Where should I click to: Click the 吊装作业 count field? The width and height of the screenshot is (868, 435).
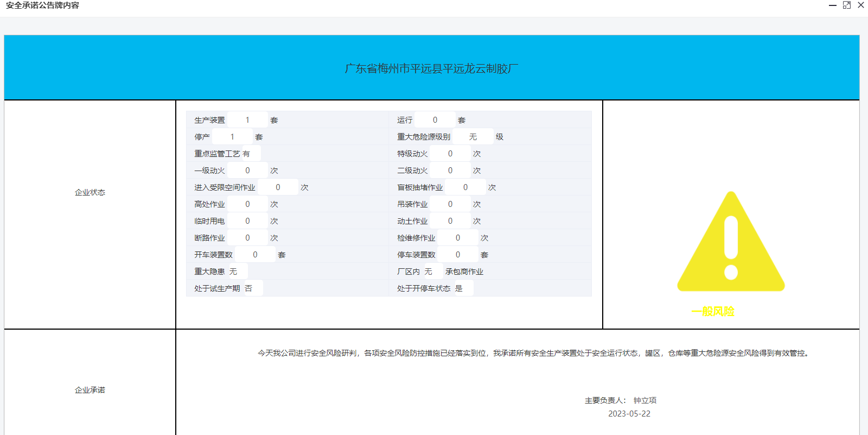[x=450, y=204]
